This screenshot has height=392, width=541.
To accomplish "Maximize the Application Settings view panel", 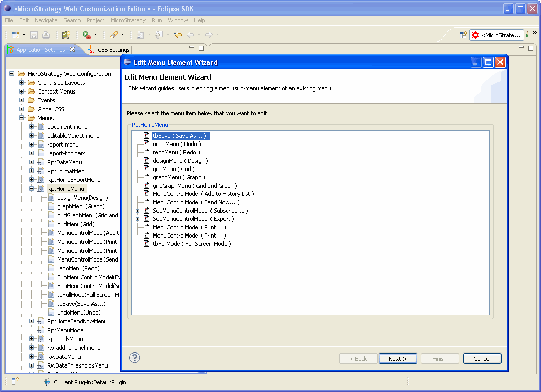I will coord(201,48).
